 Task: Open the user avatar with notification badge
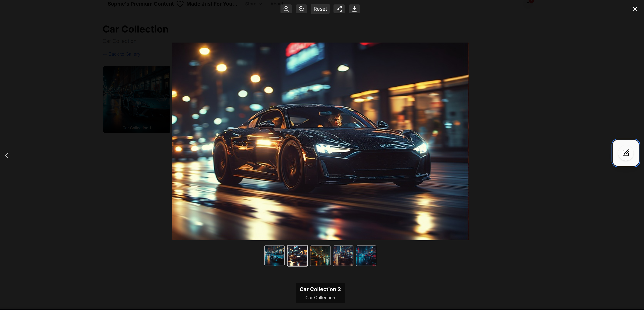[528, 4]
